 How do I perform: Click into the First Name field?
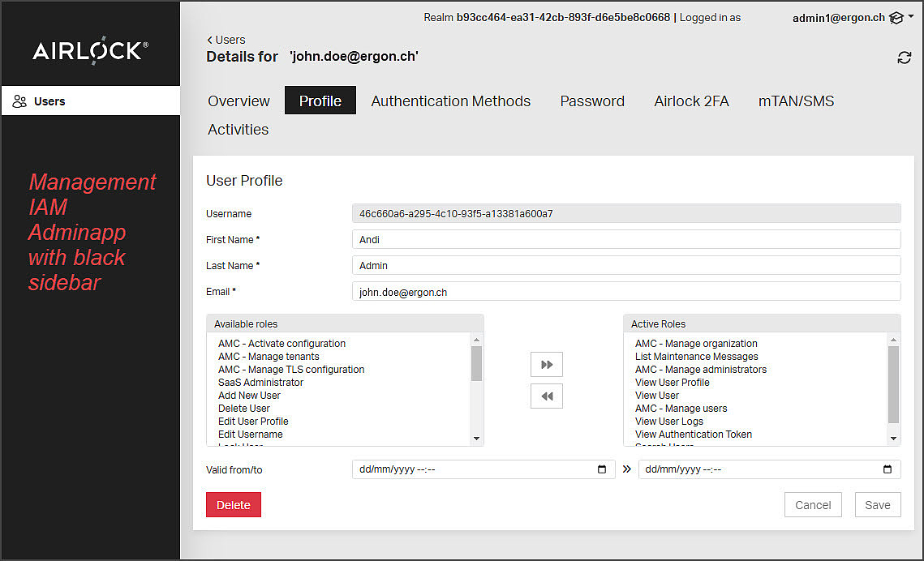(x=625, y=240)
